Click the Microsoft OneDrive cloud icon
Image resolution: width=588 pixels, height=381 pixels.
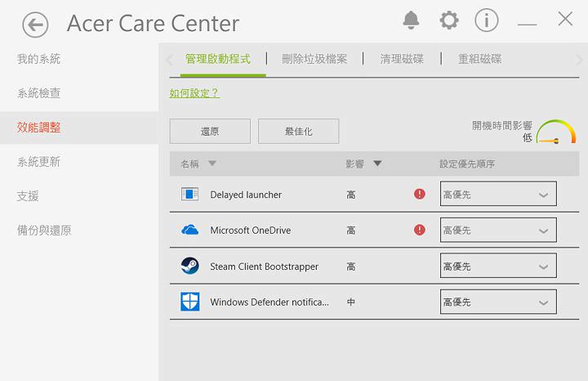190,231
